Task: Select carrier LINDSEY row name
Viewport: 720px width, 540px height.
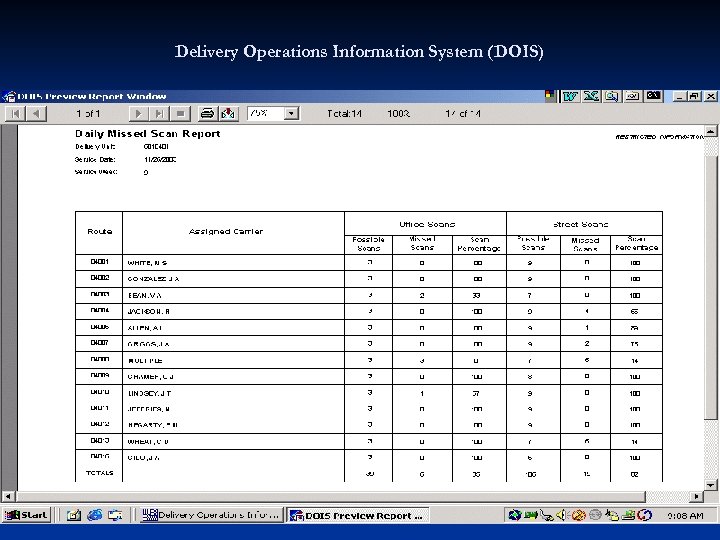Action: click(x=149, y=393)
